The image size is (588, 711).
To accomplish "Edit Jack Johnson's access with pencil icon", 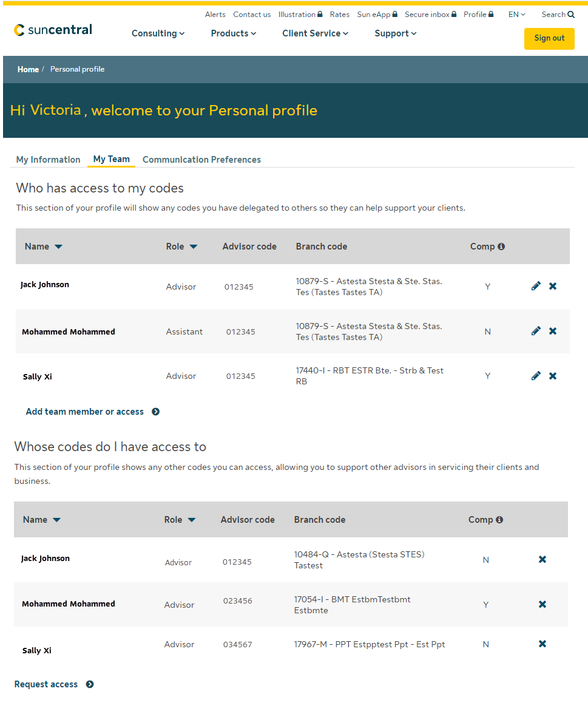I will click(x=536, y=286).
